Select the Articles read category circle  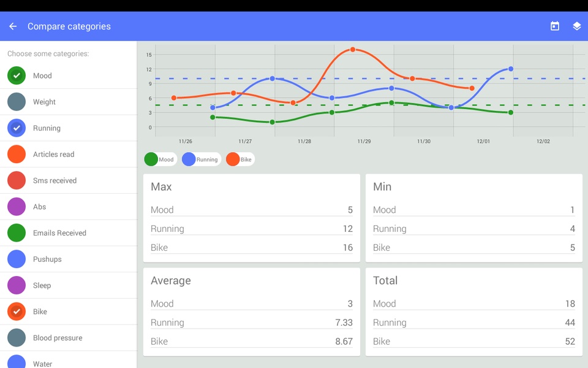pyautogui.click(x=17, y=155)
